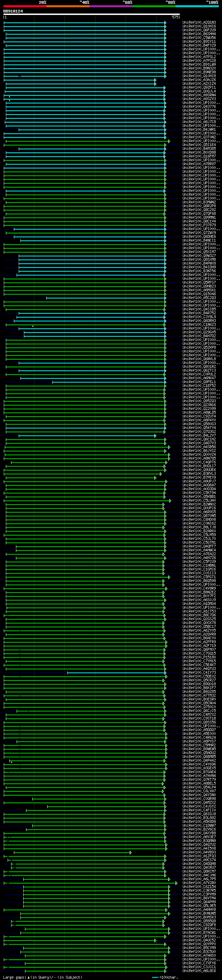Click hit label UniRef100_Q5I1E4

199,145
